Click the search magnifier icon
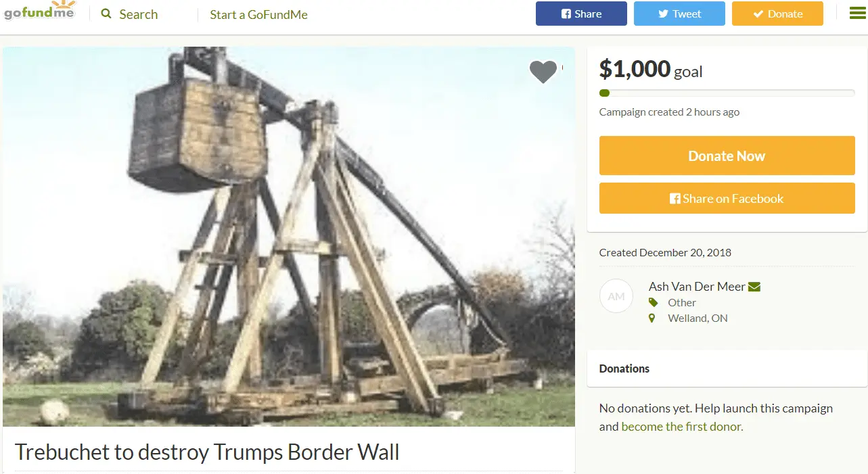Screen dimensions: 868x474 click(106, 14)
